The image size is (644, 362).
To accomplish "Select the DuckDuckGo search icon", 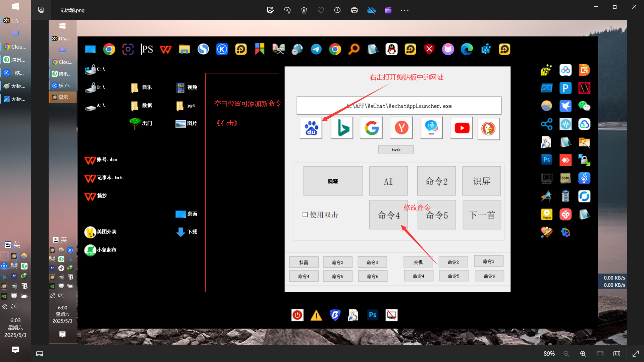I will coord(488,129).
